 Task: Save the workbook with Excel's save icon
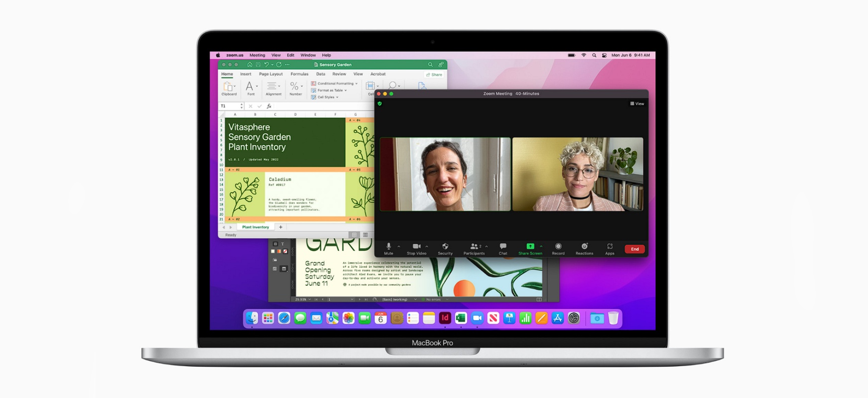click(258, 65)
